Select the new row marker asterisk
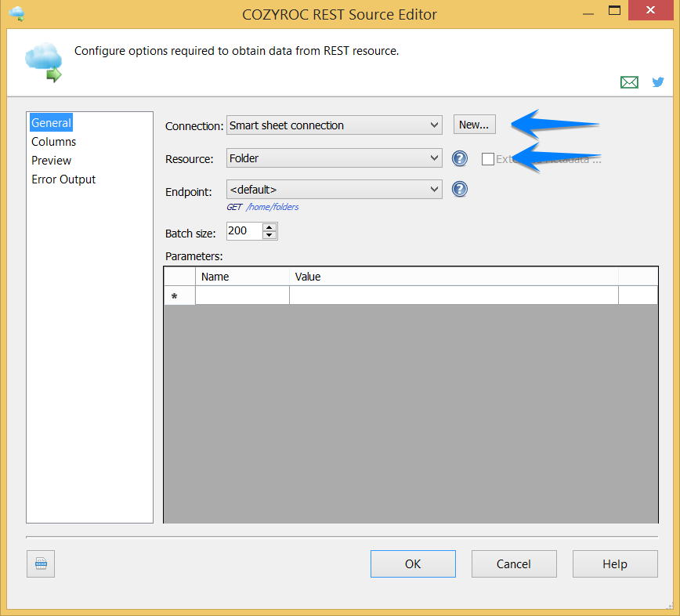This screenshot has width=680, height=616. pyautogui.click(x=179, y=296)
